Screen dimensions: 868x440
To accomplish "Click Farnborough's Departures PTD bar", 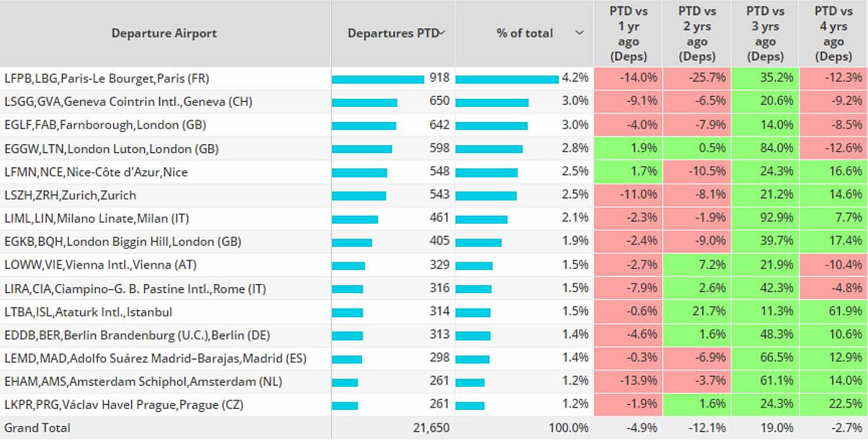I will [x=364, y=126].
